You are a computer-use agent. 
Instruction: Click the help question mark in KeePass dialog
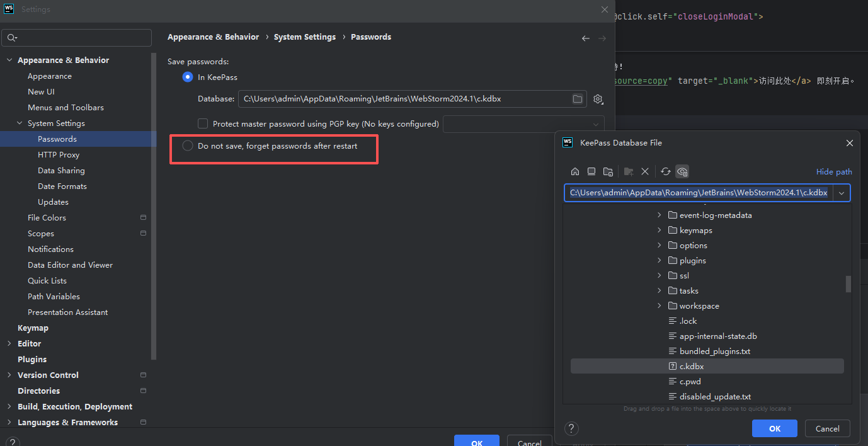click(571, 428)
